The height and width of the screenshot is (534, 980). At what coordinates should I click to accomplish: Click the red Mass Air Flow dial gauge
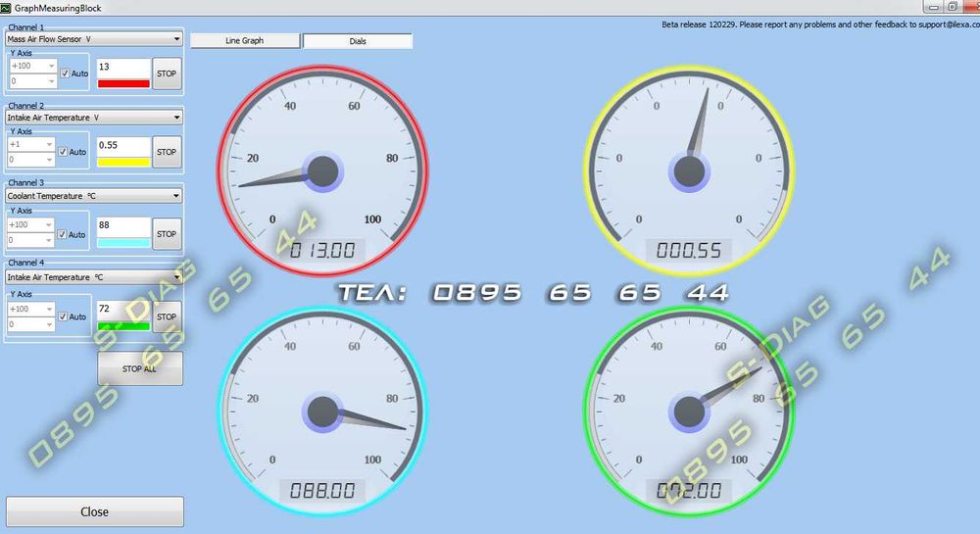(x=322, y=171)
